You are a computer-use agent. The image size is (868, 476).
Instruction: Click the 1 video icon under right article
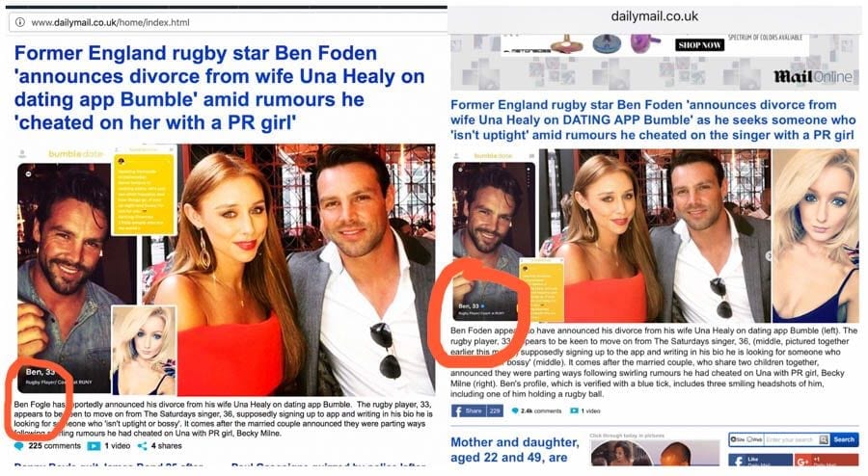[x=574, y=410]
